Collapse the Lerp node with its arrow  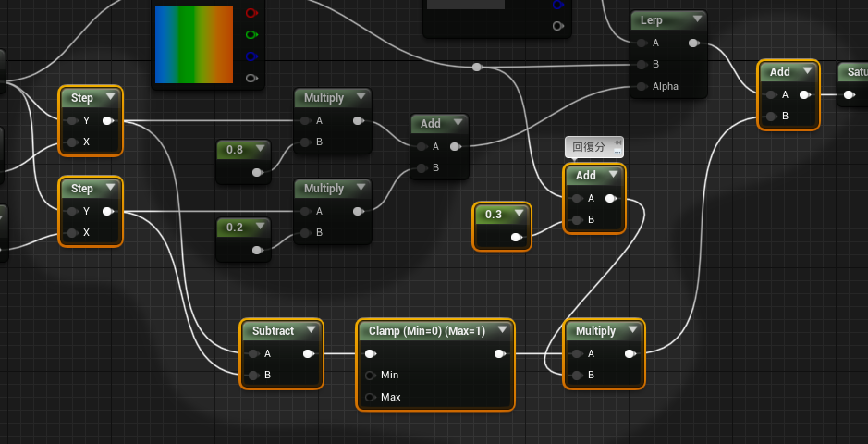click(x=697, y=20)
